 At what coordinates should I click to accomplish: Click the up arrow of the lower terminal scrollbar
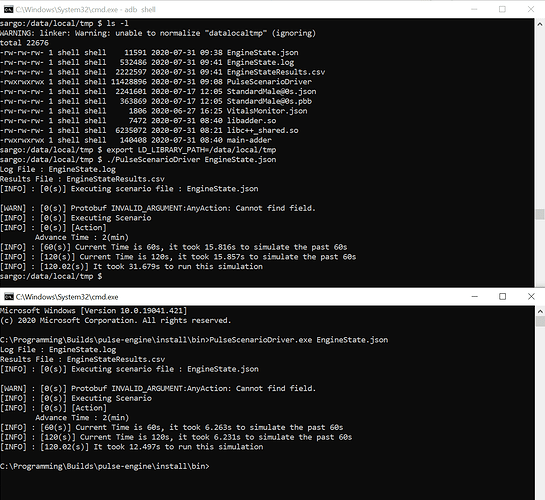click(540, 311)
